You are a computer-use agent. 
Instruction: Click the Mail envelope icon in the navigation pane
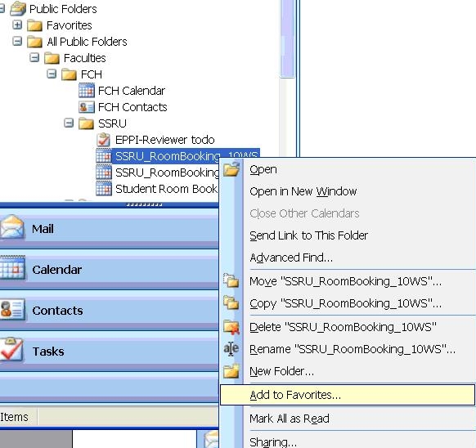point(11,227)
